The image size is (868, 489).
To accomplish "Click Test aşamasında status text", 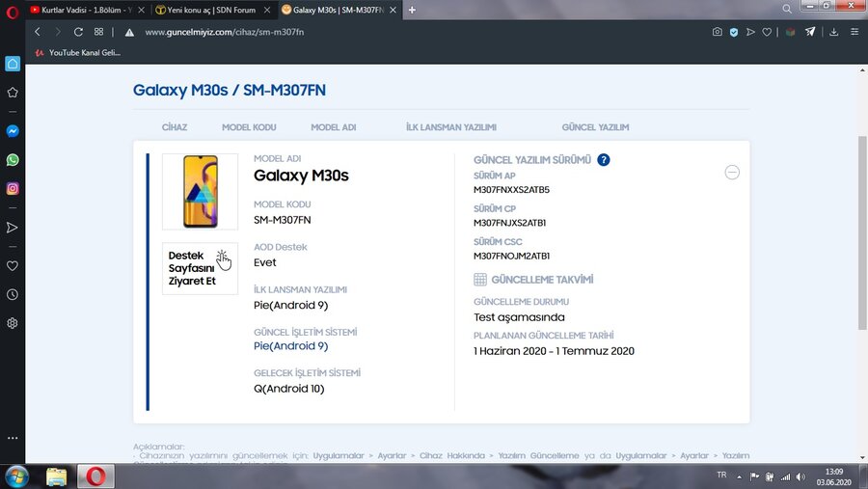I will [519, 317].
